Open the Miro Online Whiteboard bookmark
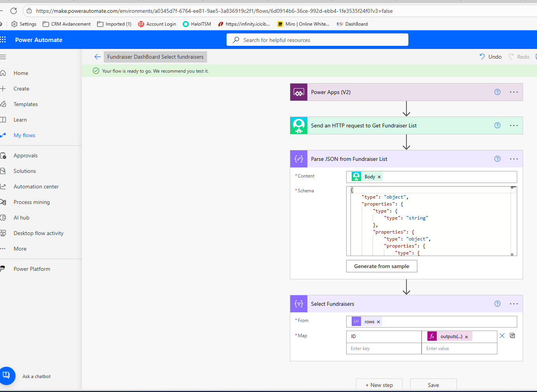Screen dimensions: 537x392 click(x=303, y=24)
